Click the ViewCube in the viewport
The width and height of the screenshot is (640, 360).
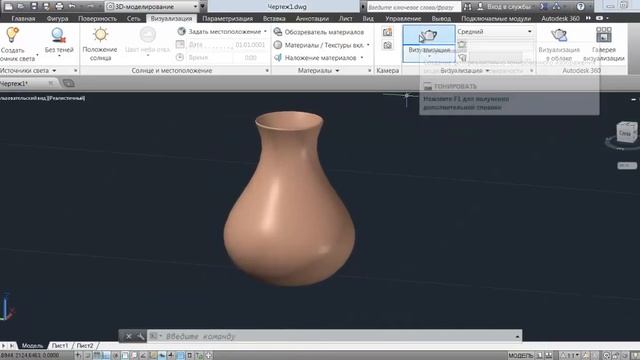[626, 133]
